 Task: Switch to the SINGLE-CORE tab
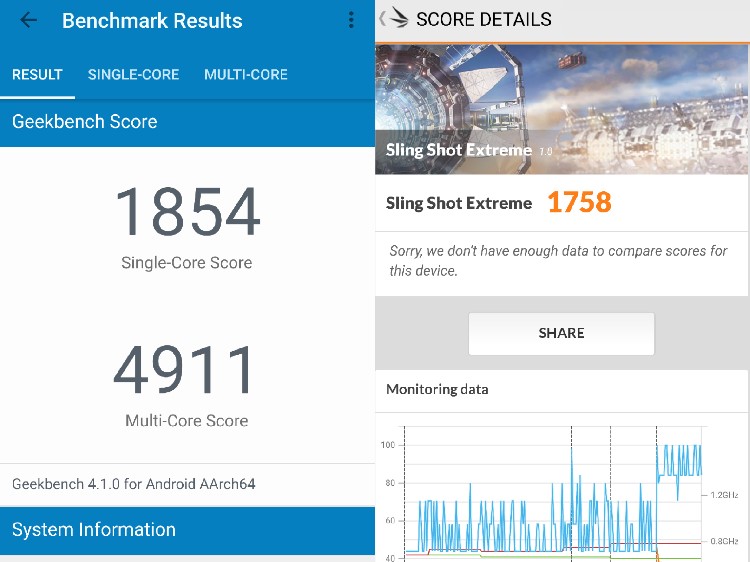click(x=133, y=75)
